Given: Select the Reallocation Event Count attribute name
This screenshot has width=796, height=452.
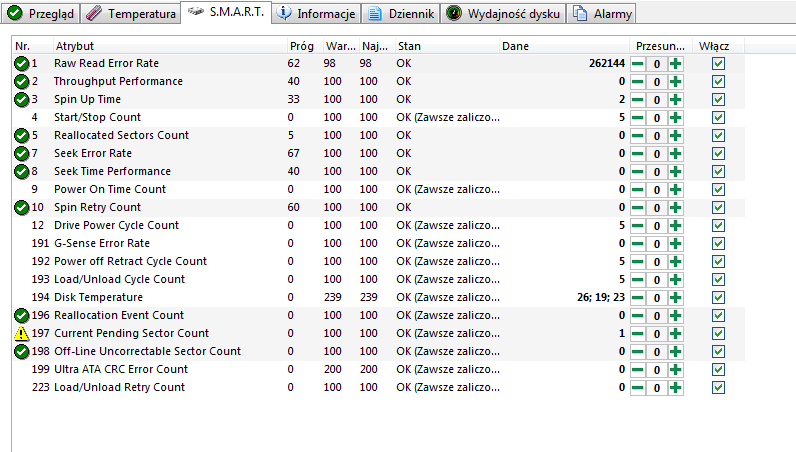Looking at the screenshot, I should (119, 315).
